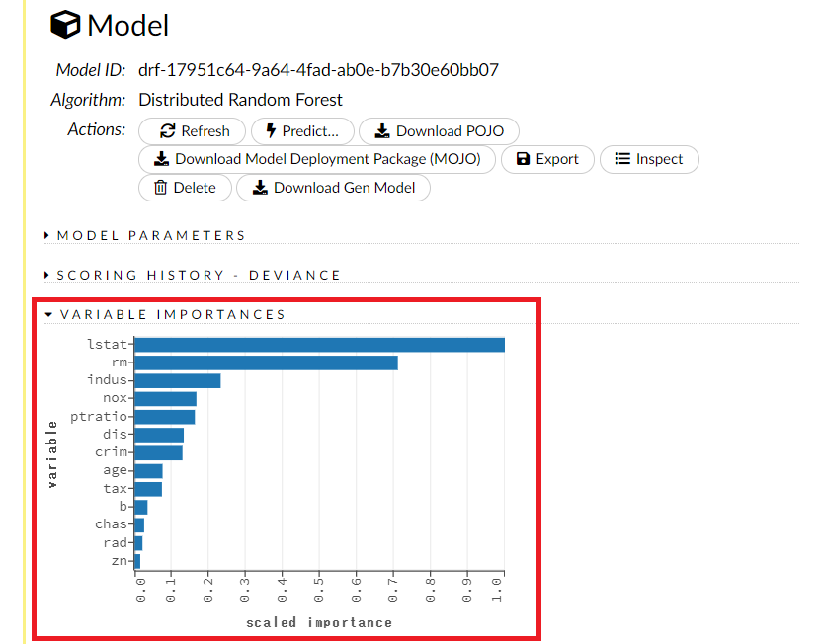
Task: Click the Model cube icon
Action: (x=65, y=26)
